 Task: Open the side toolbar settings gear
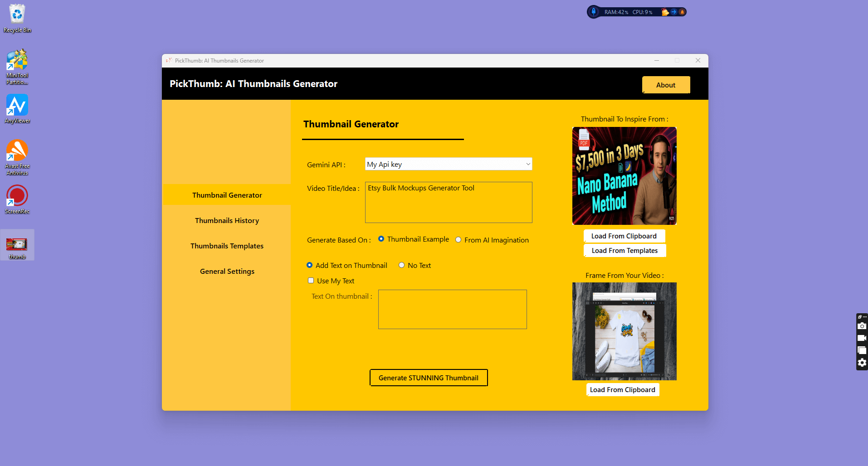[x=862, y=363]
